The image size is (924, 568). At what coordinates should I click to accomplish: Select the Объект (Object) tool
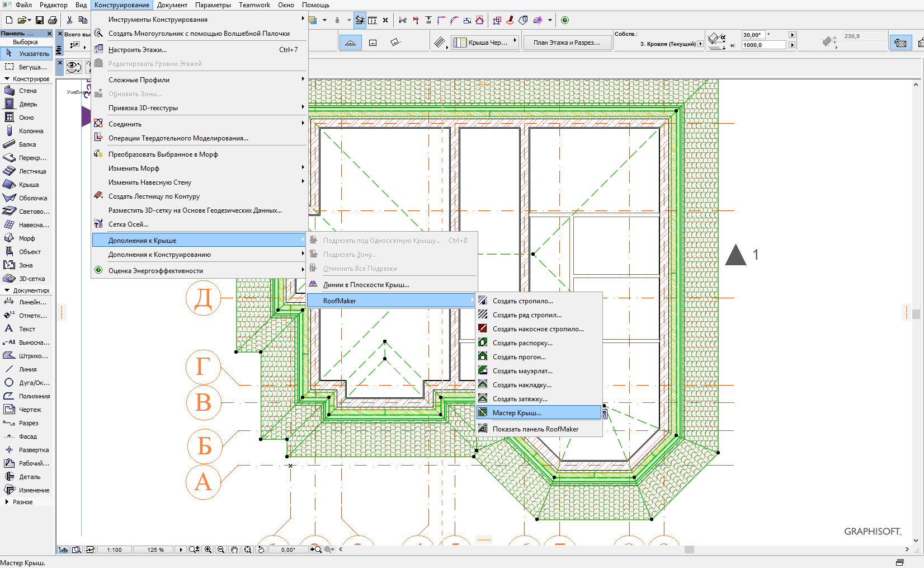(26, 252)
